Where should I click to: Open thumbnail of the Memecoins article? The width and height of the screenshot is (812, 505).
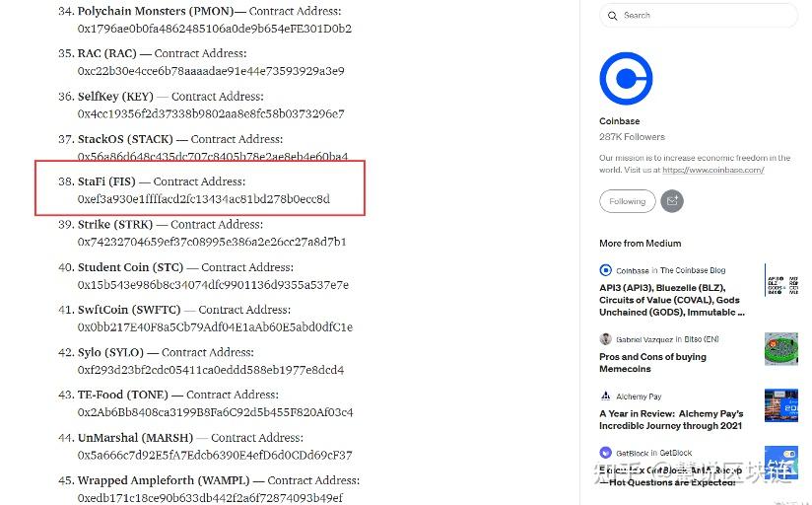pyautogui.click(x=781, y=349)
